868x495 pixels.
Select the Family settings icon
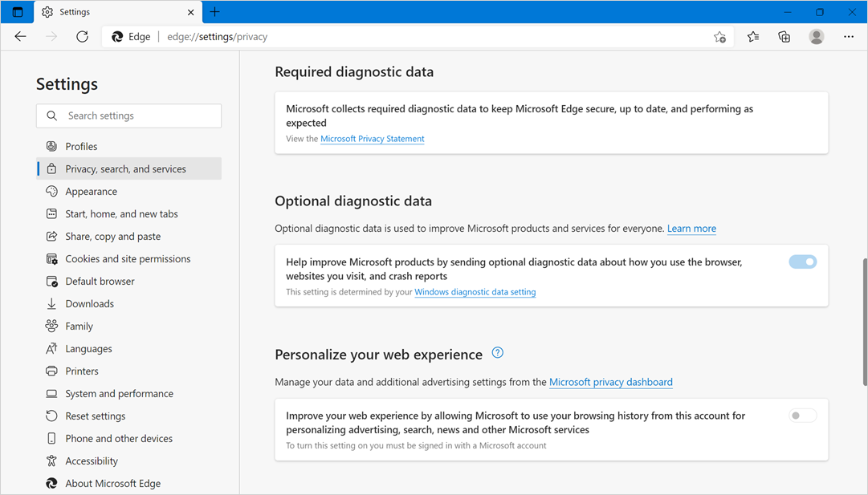(x=51, y=326)
